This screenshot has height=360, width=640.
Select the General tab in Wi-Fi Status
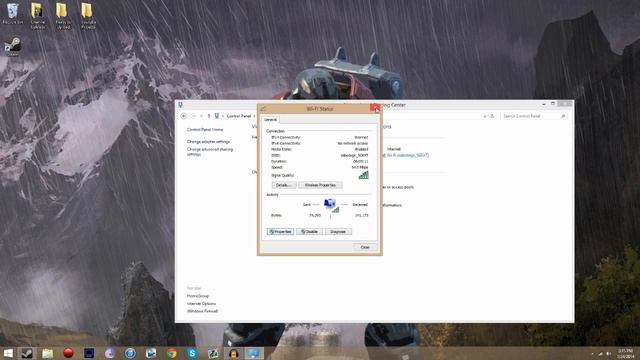[x=270, y=120]
